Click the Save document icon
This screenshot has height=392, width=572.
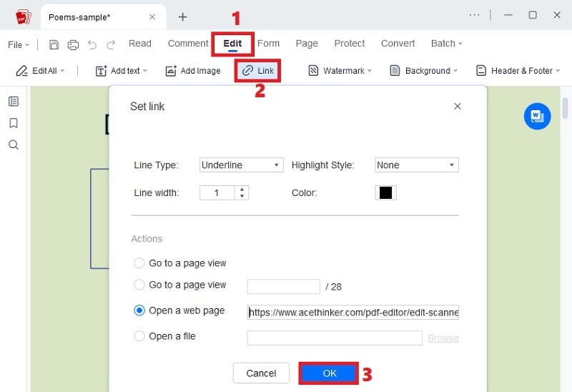pos(54,44)
